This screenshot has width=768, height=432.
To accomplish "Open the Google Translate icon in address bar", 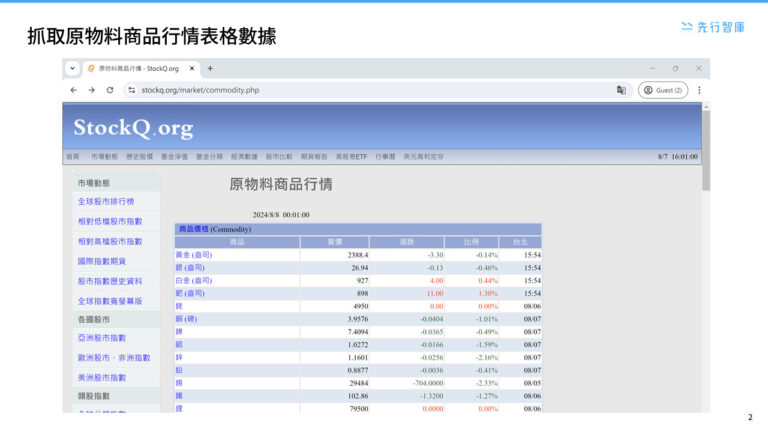I will tap(621, 90).
